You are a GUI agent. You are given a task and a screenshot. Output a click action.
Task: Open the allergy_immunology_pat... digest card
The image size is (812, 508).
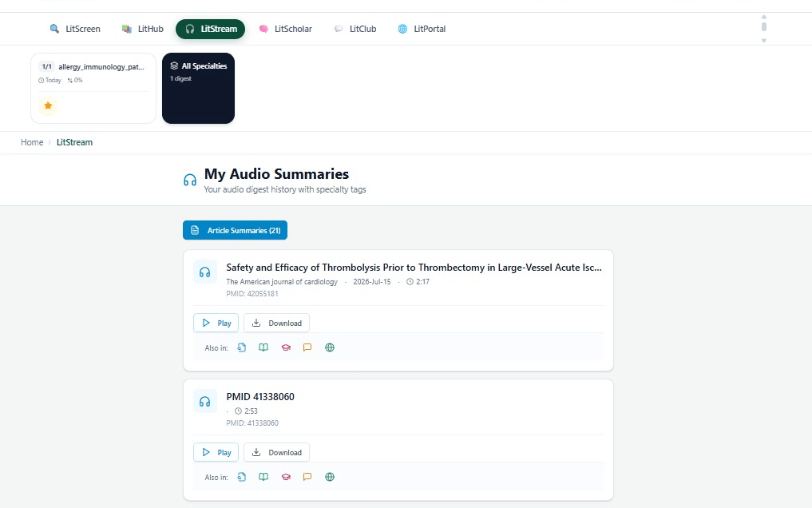click(93, 88)
